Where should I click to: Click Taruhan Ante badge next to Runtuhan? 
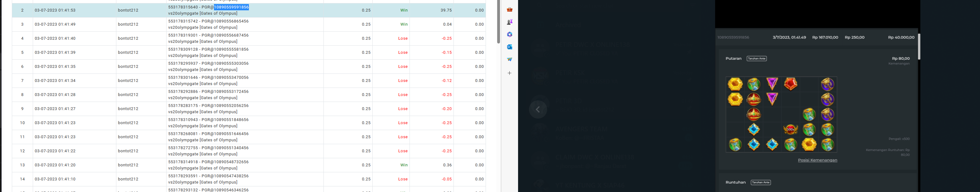(761, 182)
